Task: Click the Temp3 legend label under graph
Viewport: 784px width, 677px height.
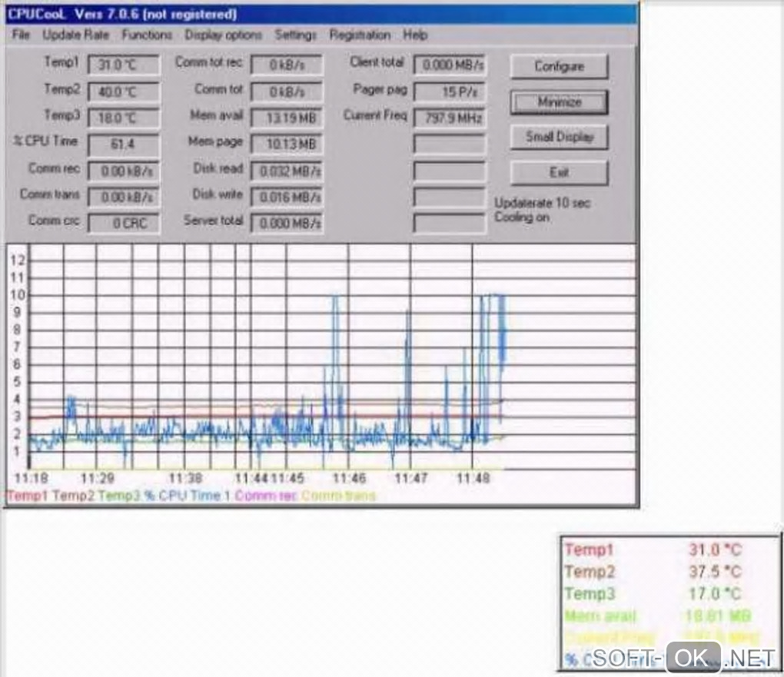Action: click(x=119, y=496)
